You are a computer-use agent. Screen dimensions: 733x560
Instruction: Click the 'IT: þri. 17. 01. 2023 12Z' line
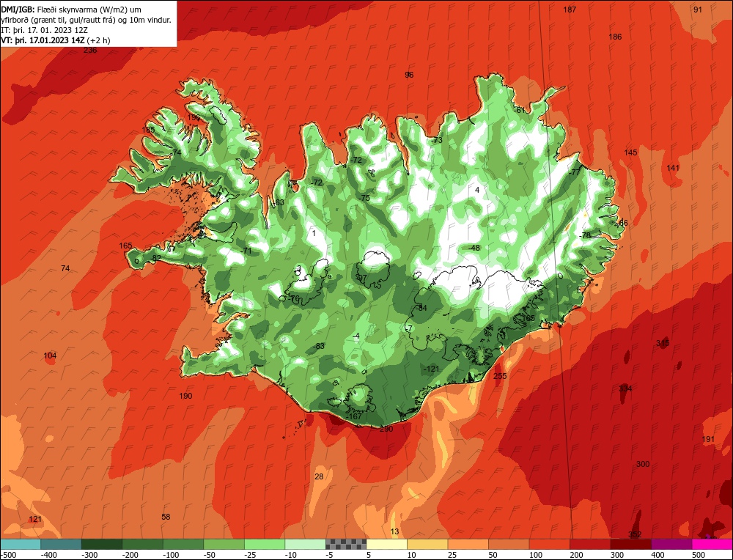(45, 30)
